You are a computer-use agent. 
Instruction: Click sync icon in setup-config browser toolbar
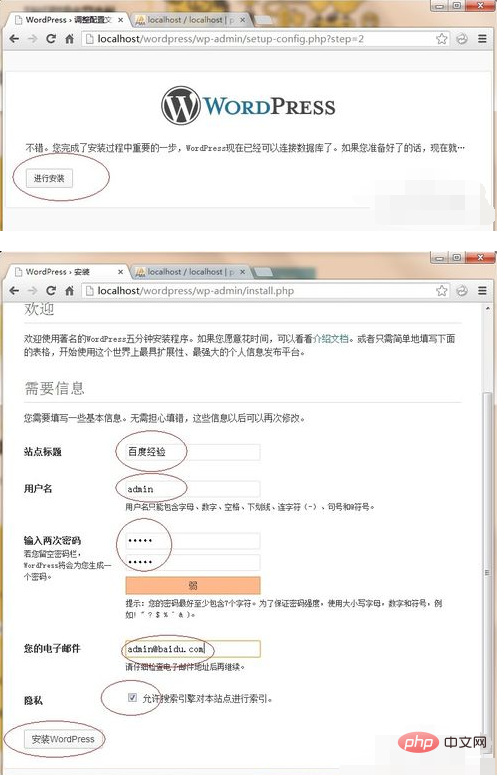pyautogui.click(x=462, y=39)
